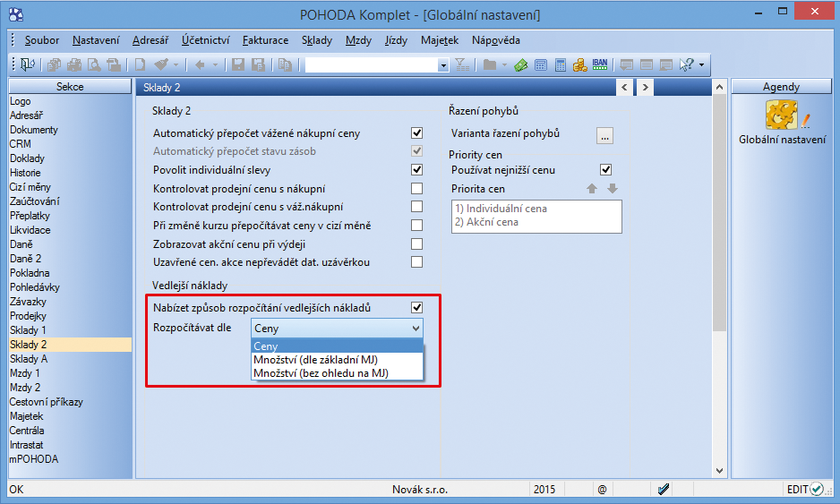Uncheck Používat nejnižší cenu

[606, 170]
